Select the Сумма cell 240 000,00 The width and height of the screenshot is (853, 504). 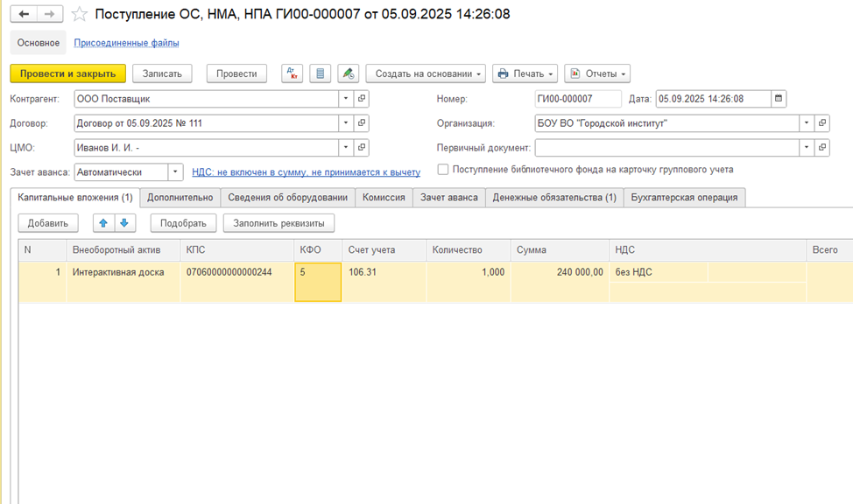(x=560, y=282)
